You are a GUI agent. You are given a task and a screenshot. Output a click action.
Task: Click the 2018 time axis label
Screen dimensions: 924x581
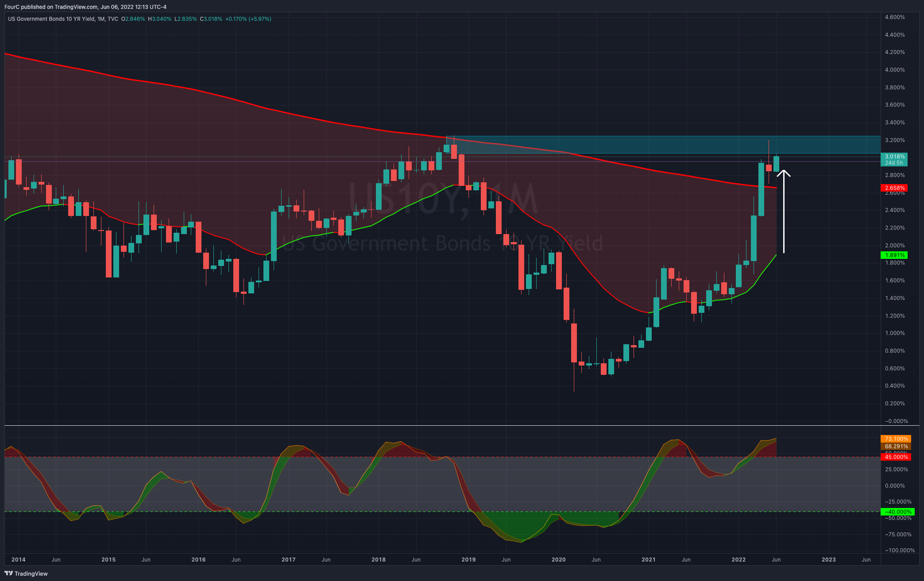tap(379, 560)
